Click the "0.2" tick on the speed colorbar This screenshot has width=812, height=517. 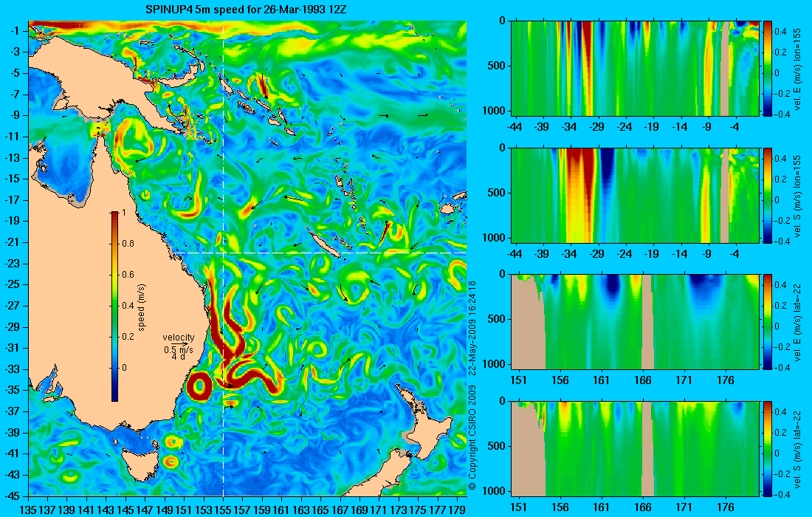[128, 337]
